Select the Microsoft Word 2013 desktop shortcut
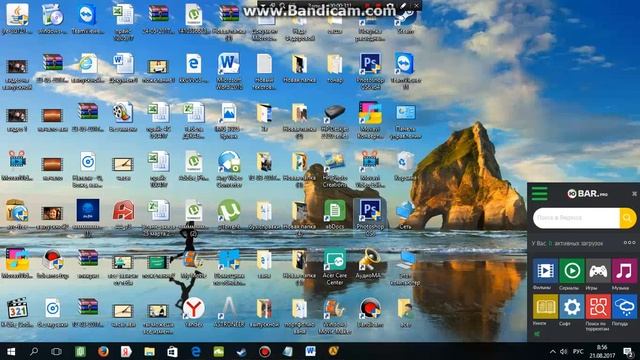This screenshot has height=360, width=640. click(x=229, y=71)
